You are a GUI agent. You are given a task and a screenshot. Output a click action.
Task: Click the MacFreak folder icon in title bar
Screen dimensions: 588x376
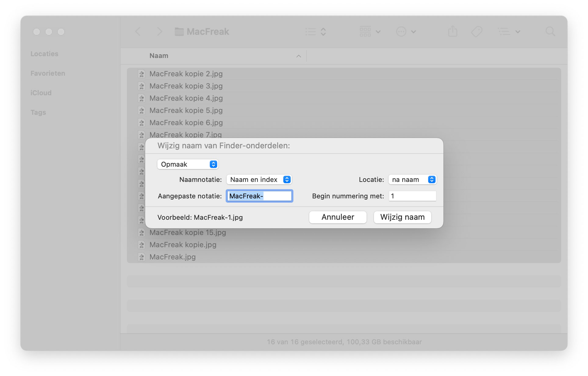click(x=179, y=31)
